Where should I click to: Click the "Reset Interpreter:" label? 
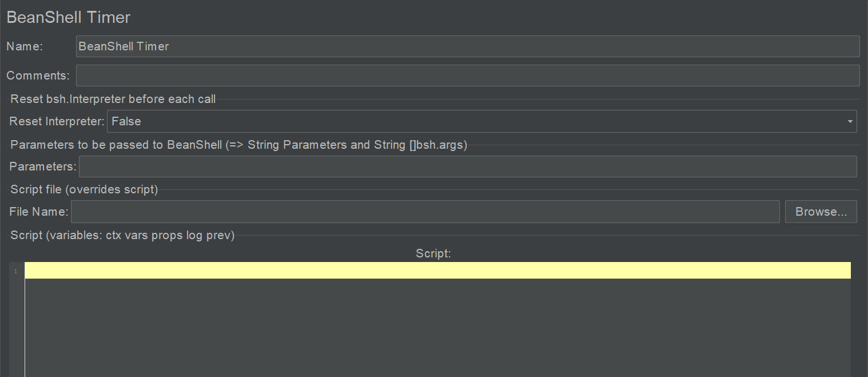[57, 121]
